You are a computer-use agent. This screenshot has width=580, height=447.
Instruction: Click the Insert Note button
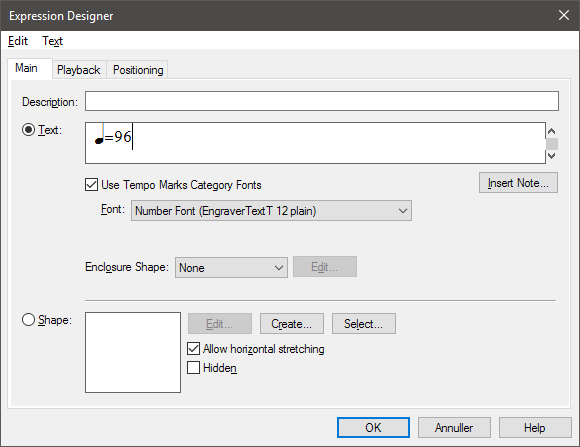(518, 183)
